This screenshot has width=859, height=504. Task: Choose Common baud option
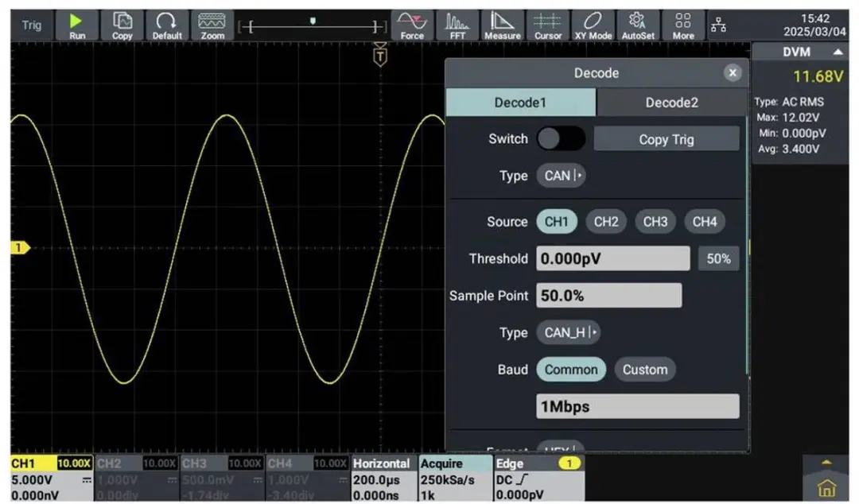click(571, 369)
